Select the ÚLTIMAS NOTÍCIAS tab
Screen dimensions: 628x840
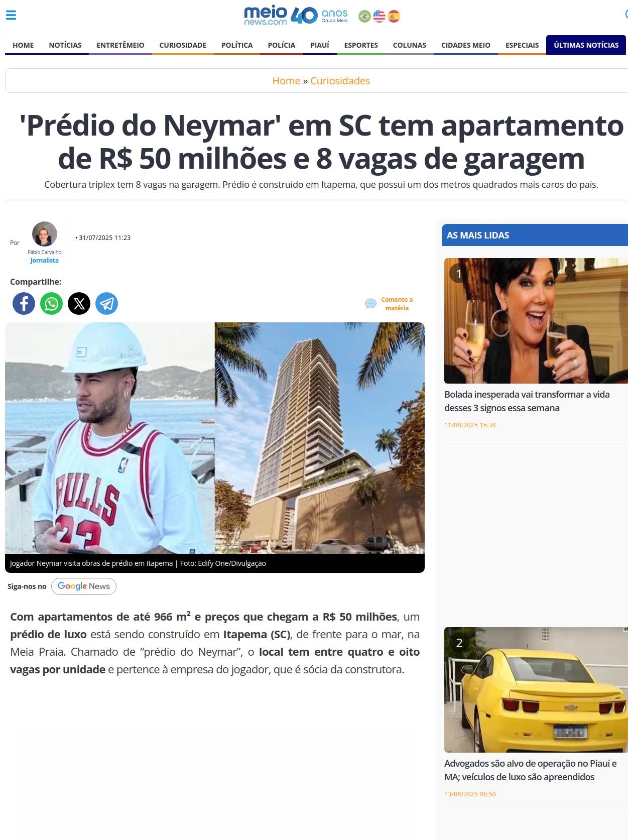point(586,45)
